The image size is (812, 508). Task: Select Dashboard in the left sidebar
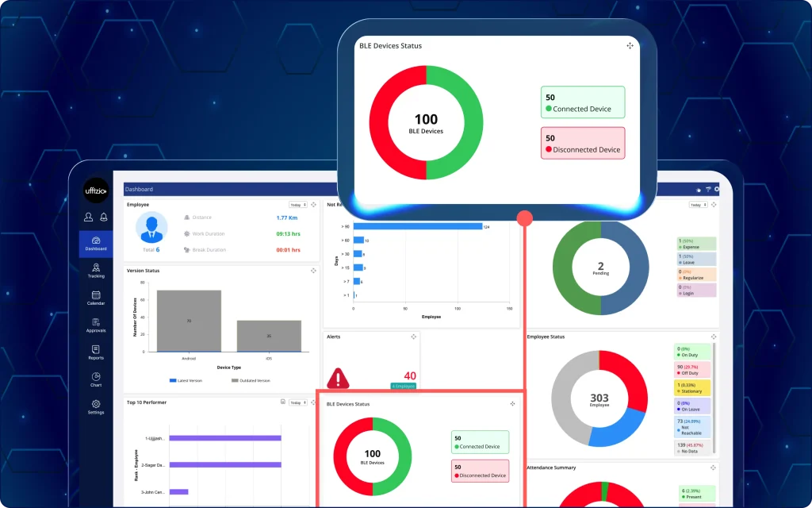coord(96,244)
